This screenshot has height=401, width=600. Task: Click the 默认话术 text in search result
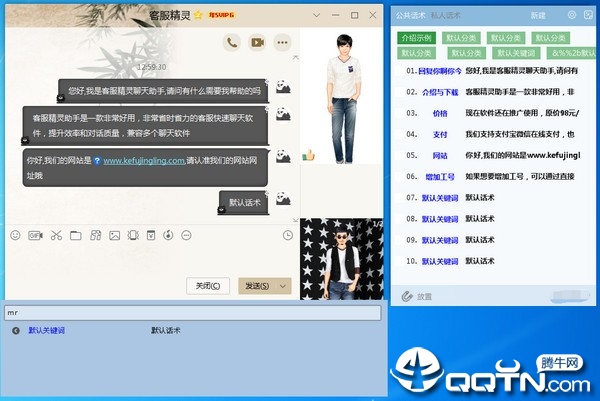coord(165,330)
